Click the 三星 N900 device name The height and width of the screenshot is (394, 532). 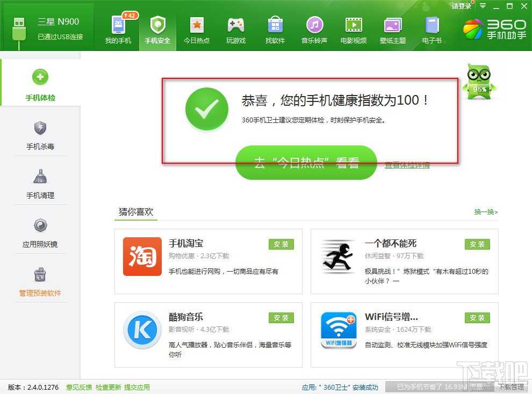[59, 21]
